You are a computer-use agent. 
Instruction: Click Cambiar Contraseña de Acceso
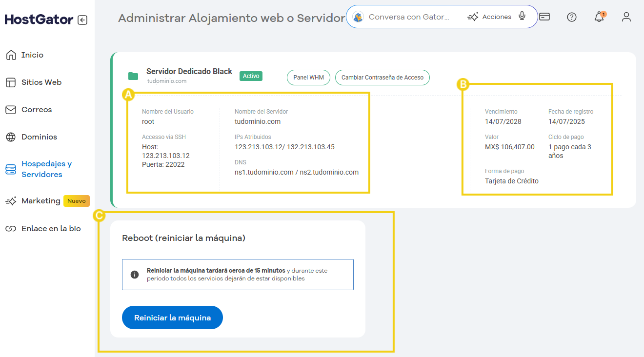(x=382, y=77)
